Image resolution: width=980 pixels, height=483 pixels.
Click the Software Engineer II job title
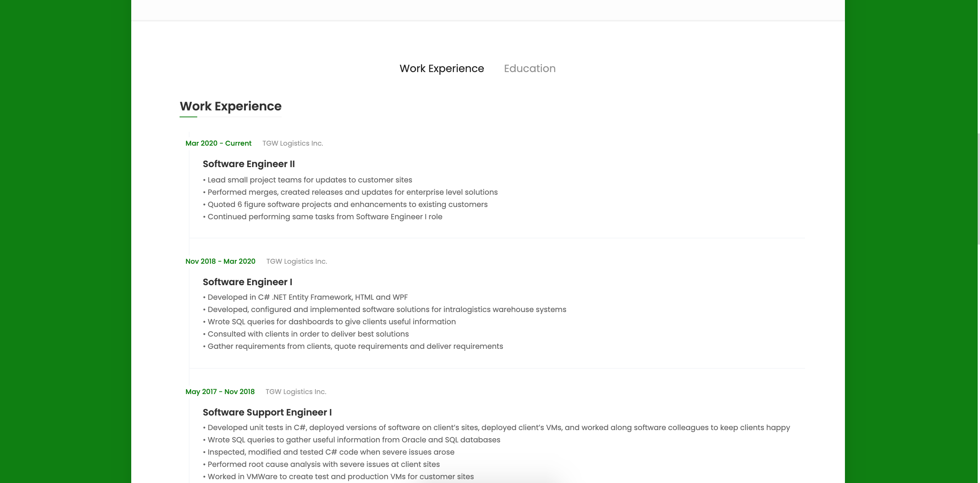pos(249,164)
